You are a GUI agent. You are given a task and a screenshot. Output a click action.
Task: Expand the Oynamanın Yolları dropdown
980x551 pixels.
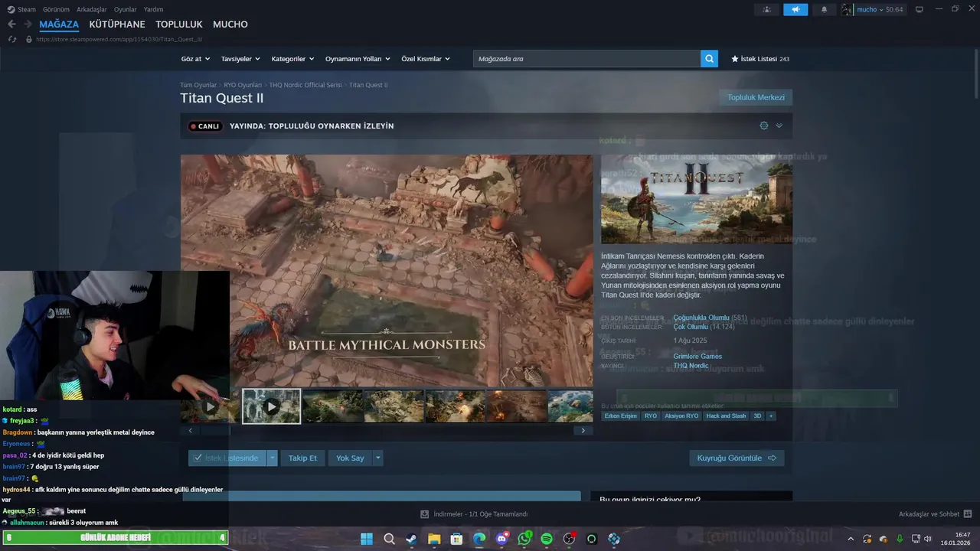tap(358, 59)
